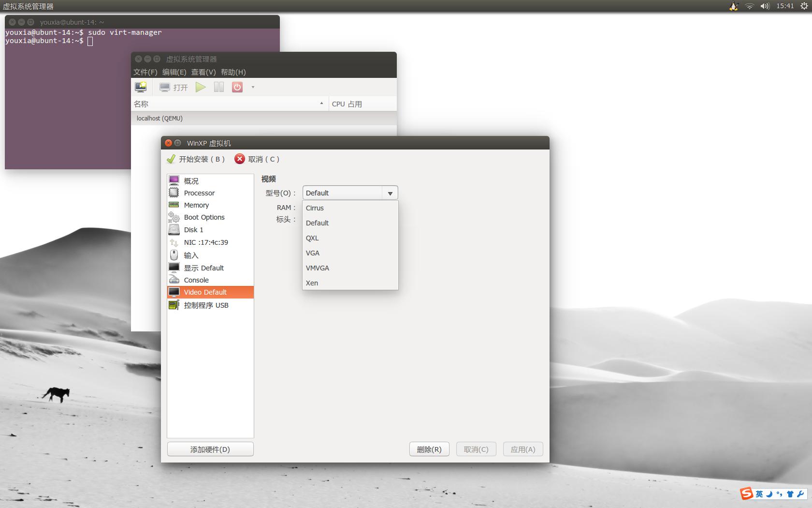
Task: Open Boot Options in hardware sidebar
Action: point(203,217)
